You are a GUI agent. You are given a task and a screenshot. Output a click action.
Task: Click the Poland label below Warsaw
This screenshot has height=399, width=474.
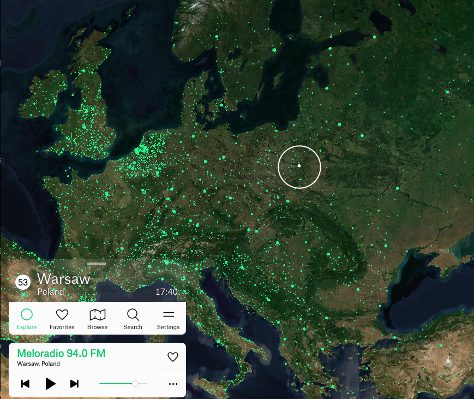pos(51,292)
